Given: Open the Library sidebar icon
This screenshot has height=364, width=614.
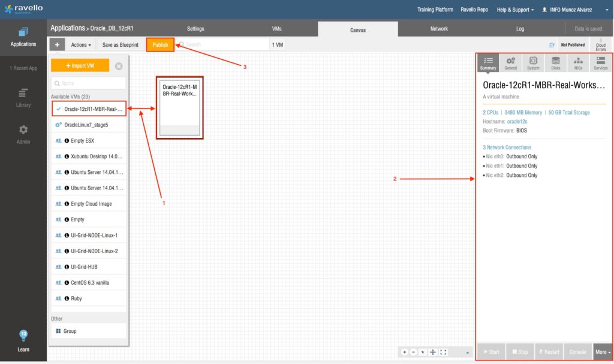Looking at the screenshot, I should coord(23,98).
